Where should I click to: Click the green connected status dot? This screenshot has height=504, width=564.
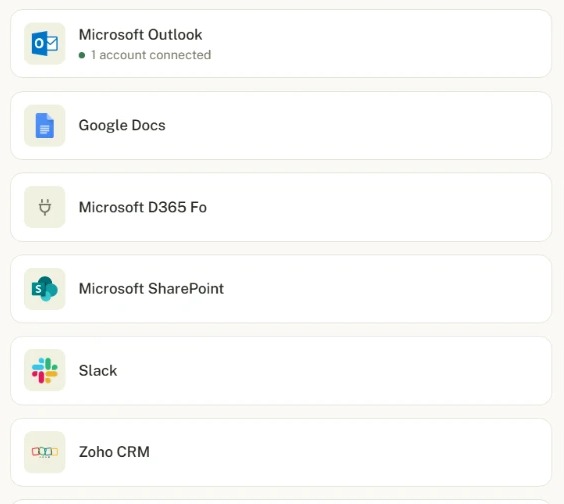(82, 55)
